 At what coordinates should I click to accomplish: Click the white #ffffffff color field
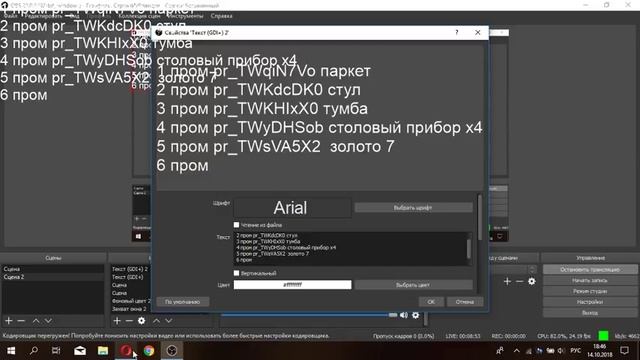click(x=292, y=285)
